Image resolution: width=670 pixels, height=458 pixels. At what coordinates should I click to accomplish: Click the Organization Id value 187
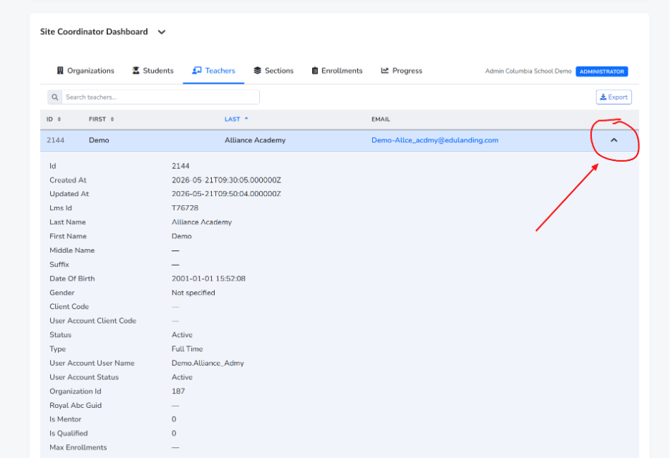pyautogui.click(x=178, y=391)
